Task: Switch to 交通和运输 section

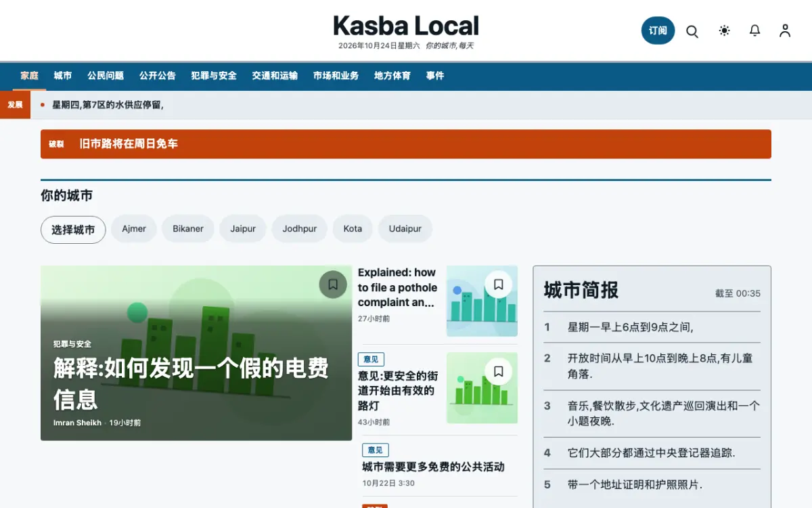Action: [x=275, y=76]
